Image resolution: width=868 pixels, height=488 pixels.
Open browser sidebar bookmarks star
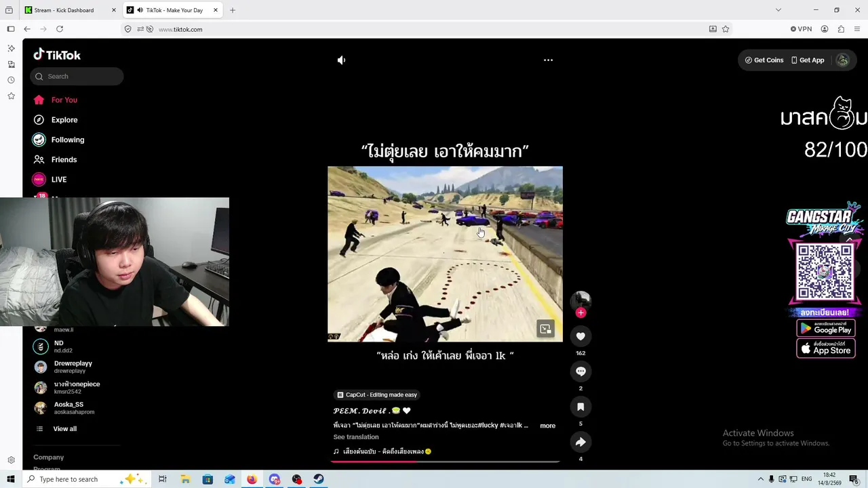tap(11, 96)
